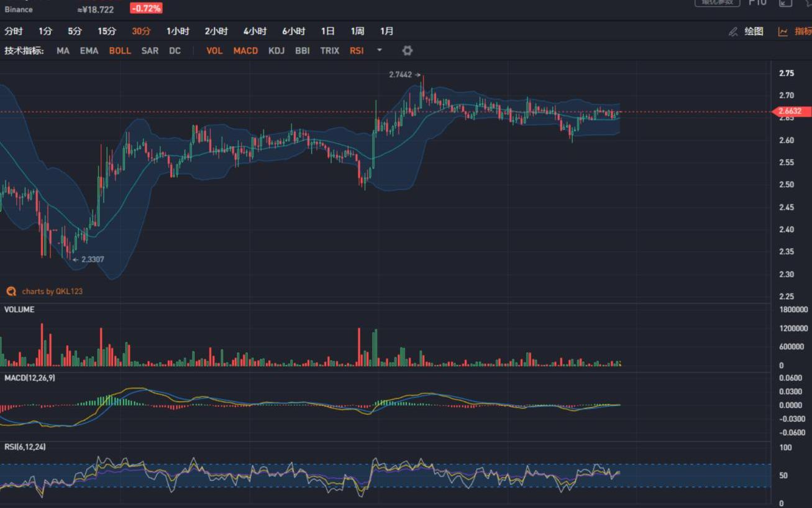Click the fullscreen arrow icon at top right

pos(785,2)
